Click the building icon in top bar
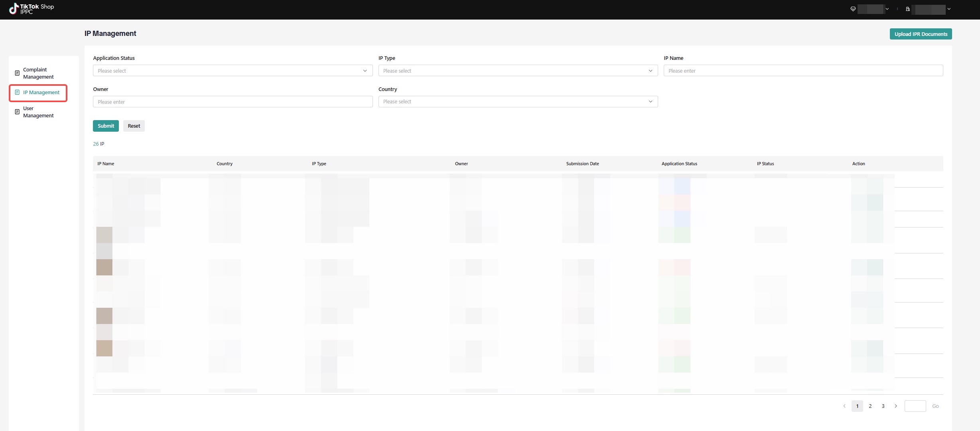Viewport: 980px width, 431px height. pos(908,9)
